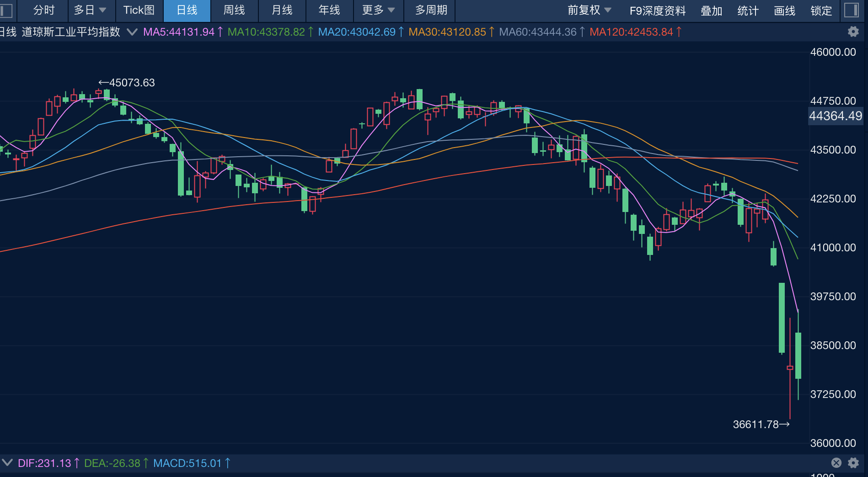Close the MACD indicator panel
868x477 pixels.
836,463
